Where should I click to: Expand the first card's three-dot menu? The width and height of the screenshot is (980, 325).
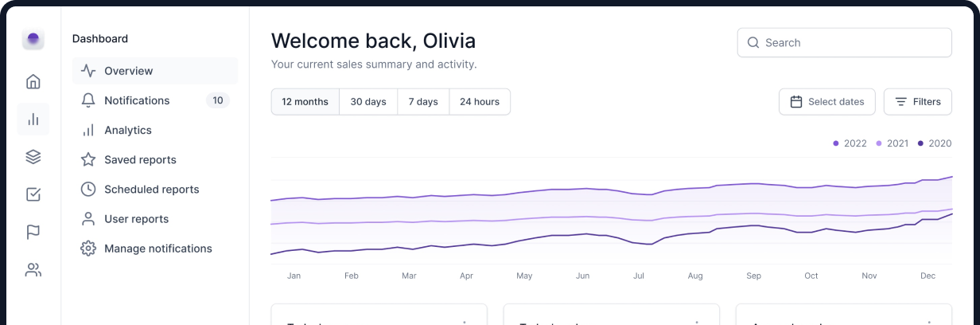coord(465,321)
